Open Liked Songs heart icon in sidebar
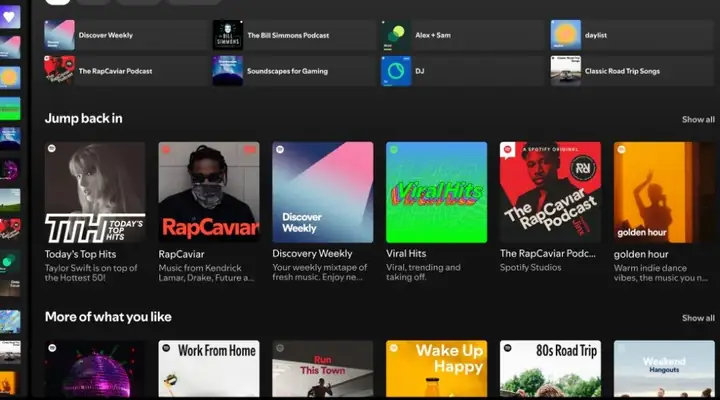 click(x=10, y=17)
